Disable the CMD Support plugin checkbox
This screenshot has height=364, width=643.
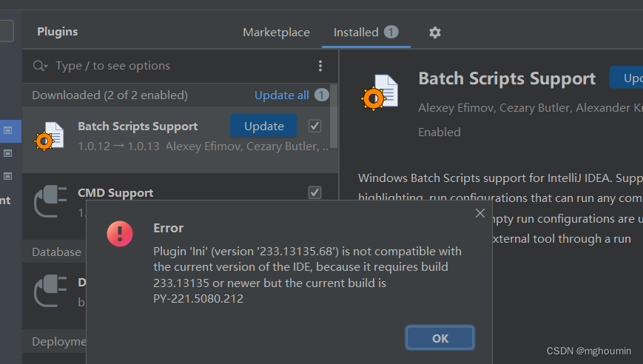pos(315,192)
